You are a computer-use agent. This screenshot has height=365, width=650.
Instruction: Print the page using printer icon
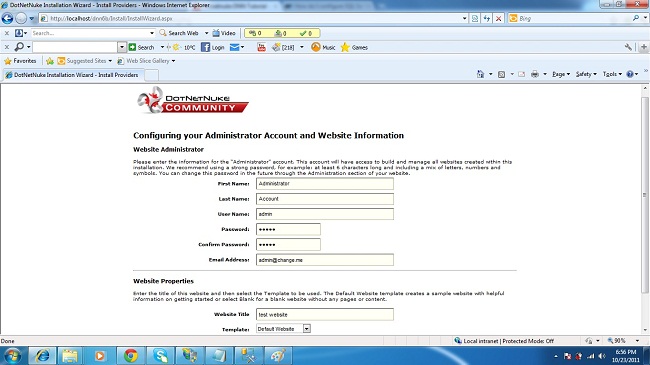(535, 74)
